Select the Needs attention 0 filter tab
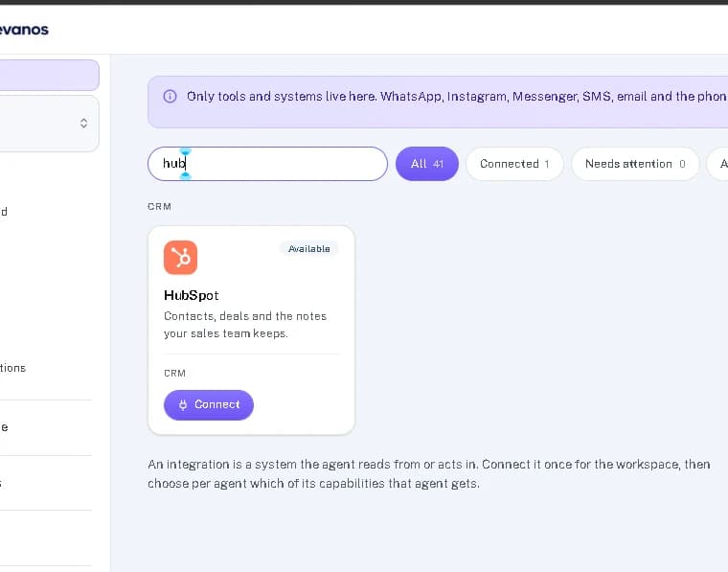 click(x=635, y=164)
